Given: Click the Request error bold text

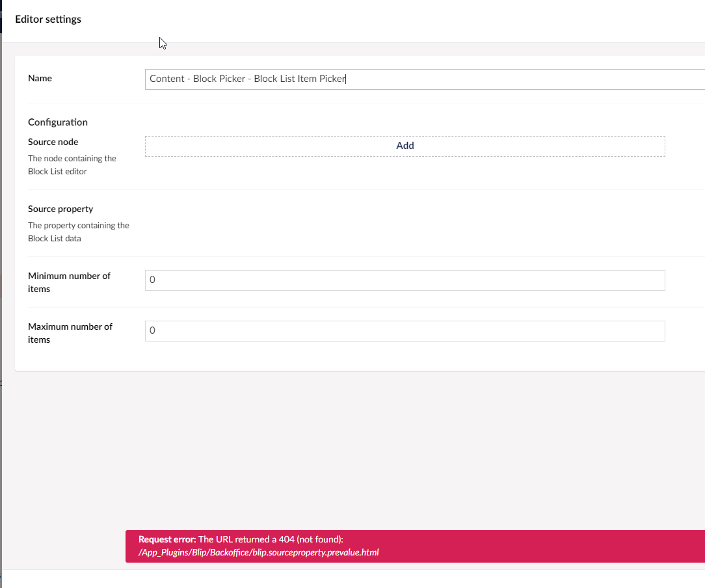Looking at the screenshot, I should point(166,539).
